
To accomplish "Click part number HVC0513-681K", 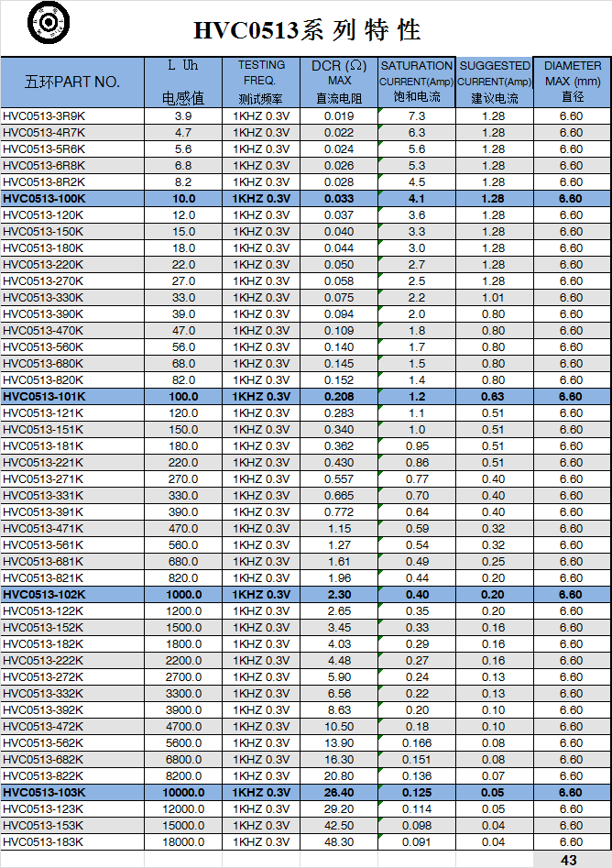I will [x=43, y=562].
